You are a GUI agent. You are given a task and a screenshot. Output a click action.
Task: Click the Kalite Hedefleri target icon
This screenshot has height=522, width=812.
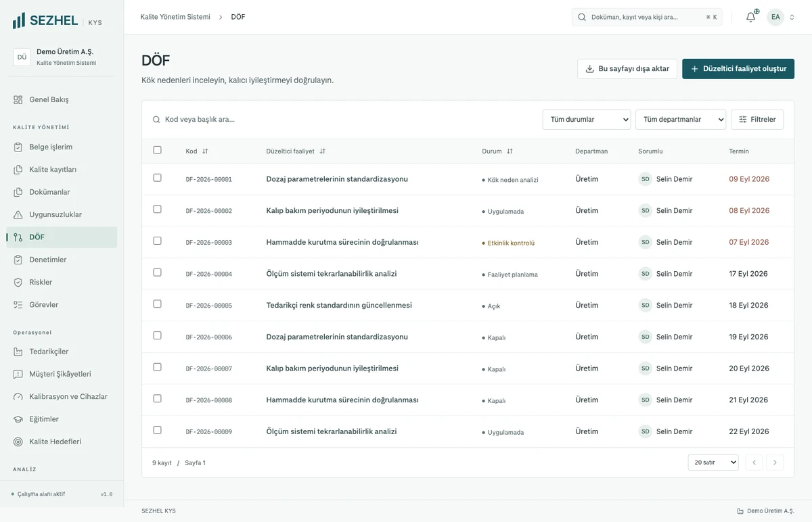(x=18, y=442)
